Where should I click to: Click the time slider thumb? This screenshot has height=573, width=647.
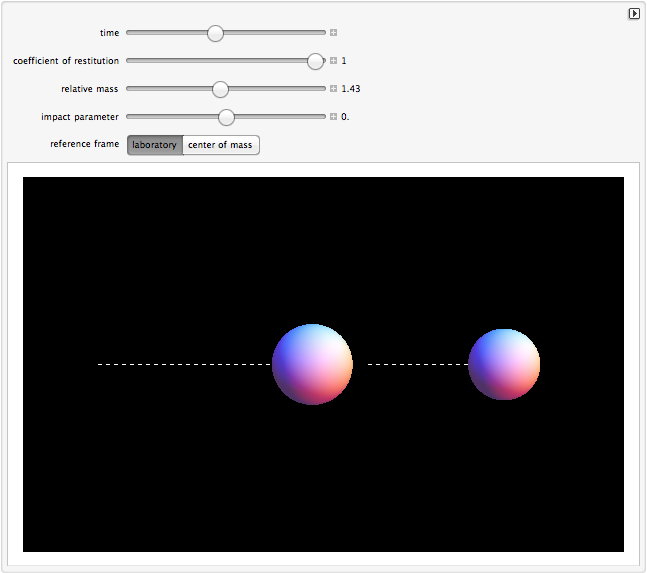pos(215,33)
